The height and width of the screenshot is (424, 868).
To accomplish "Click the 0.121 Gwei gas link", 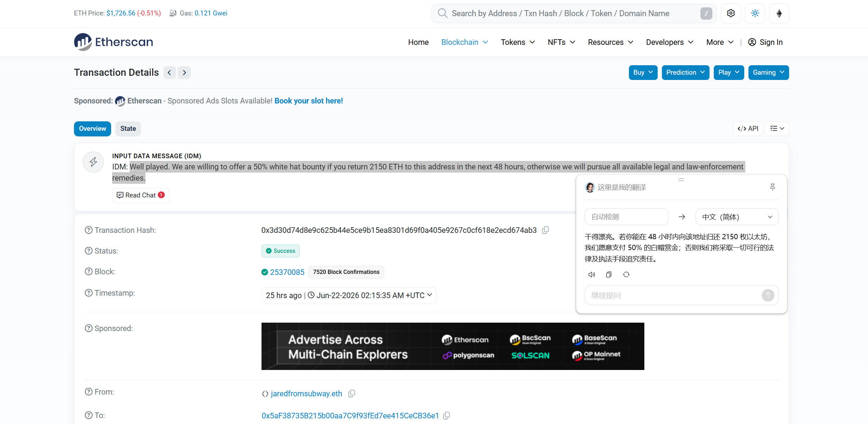I will 211,13.
